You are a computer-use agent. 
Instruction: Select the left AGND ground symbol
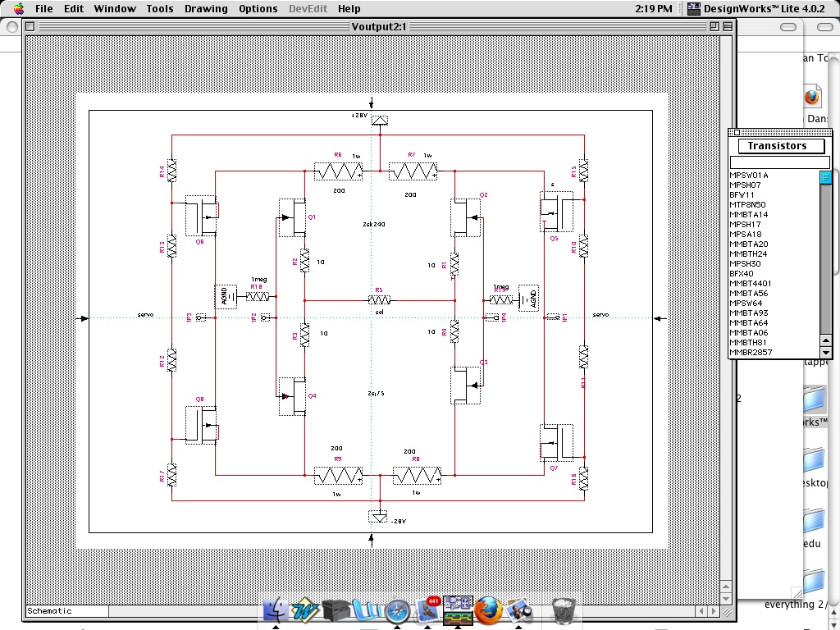pos(226,297)
